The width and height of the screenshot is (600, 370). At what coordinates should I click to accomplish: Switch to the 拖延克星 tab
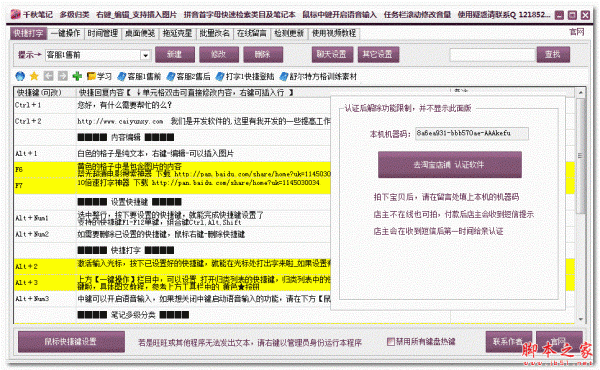click(x=177, y=33)
